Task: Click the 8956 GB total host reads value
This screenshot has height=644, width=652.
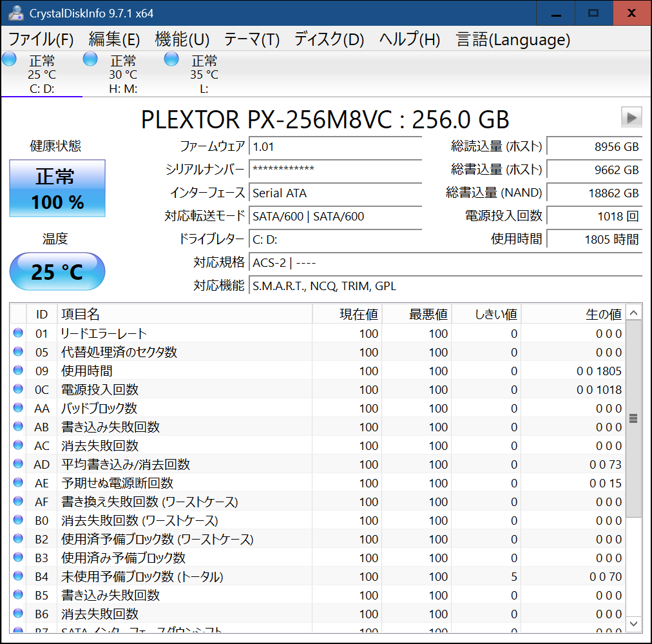Action: pos(594,147)
